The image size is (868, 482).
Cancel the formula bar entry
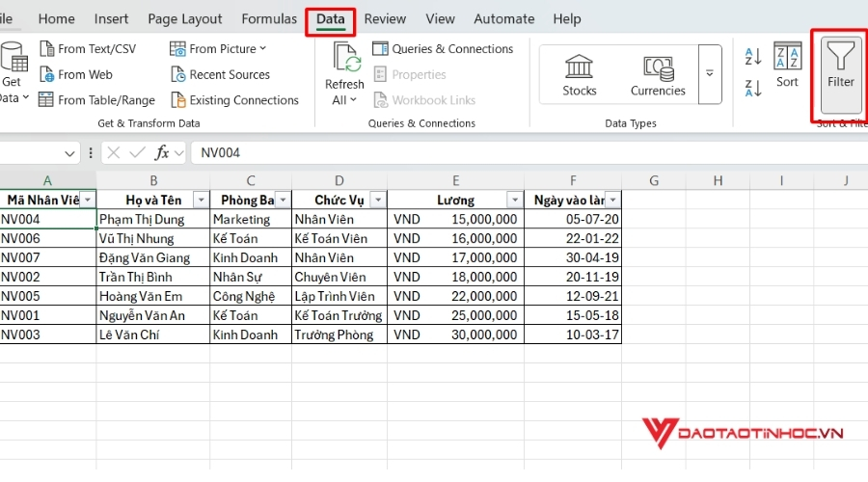tap(114, 152)
